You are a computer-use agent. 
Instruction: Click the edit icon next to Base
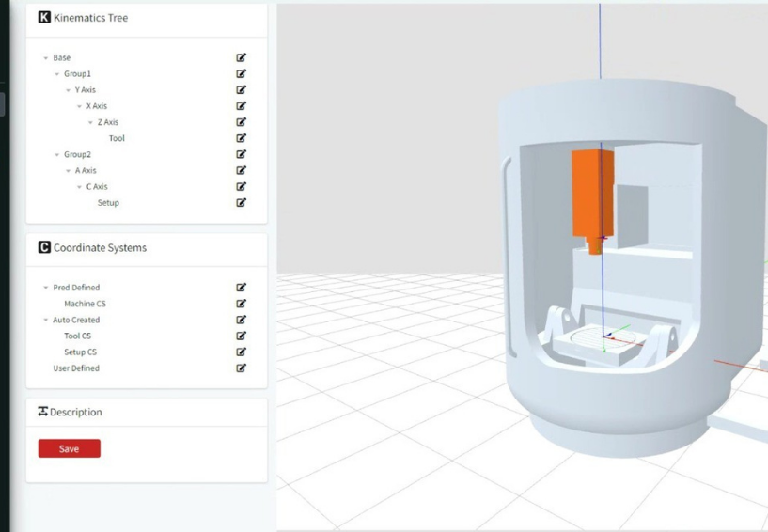[x=242, y=58]
